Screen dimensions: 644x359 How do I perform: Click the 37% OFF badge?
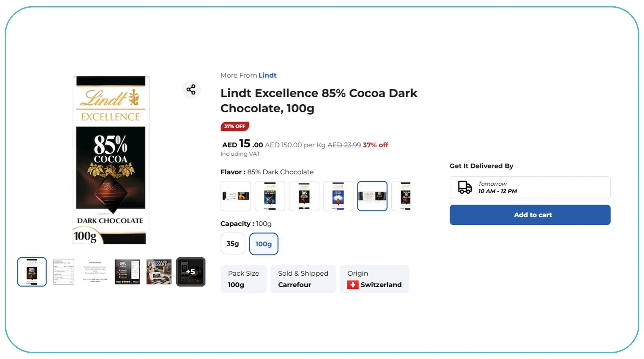tap(235, 126)
